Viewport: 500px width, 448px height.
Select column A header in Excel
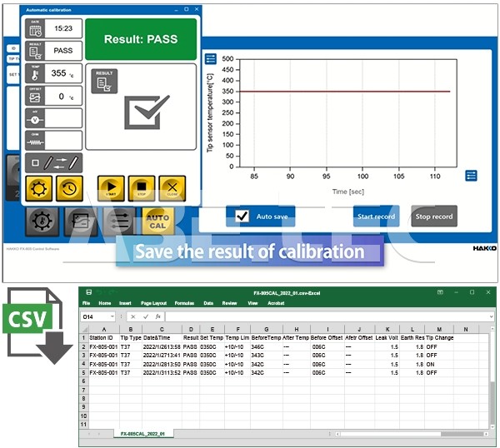pos(104,329)
